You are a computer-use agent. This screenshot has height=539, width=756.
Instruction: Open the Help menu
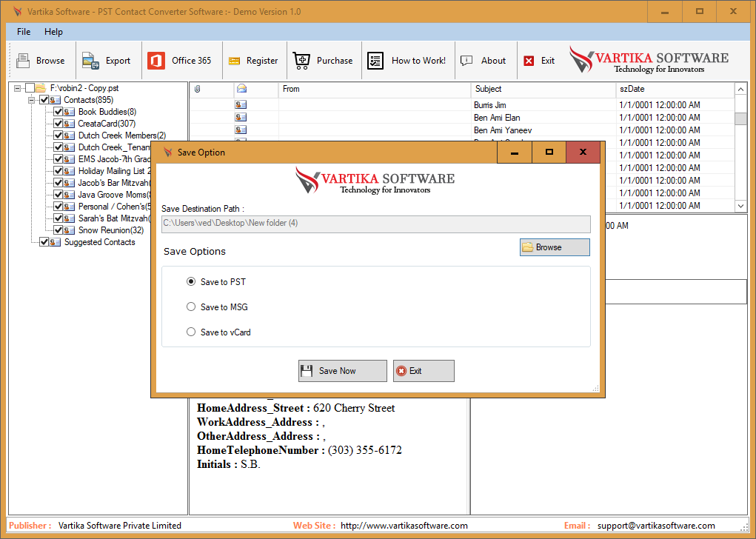click(x=53, y=32)
